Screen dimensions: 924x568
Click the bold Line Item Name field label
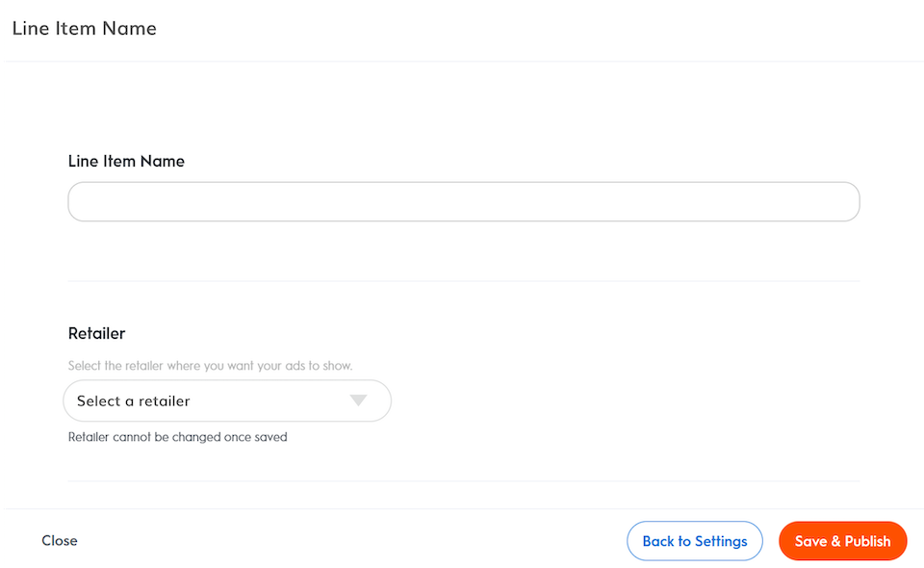pos(126,162)
